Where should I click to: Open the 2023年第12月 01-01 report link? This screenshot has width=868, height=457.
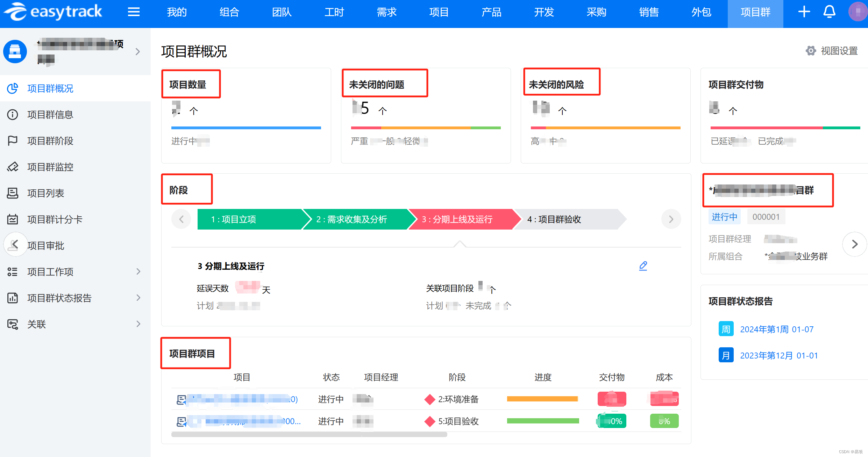pyautogui.click(x=779, y=355)
